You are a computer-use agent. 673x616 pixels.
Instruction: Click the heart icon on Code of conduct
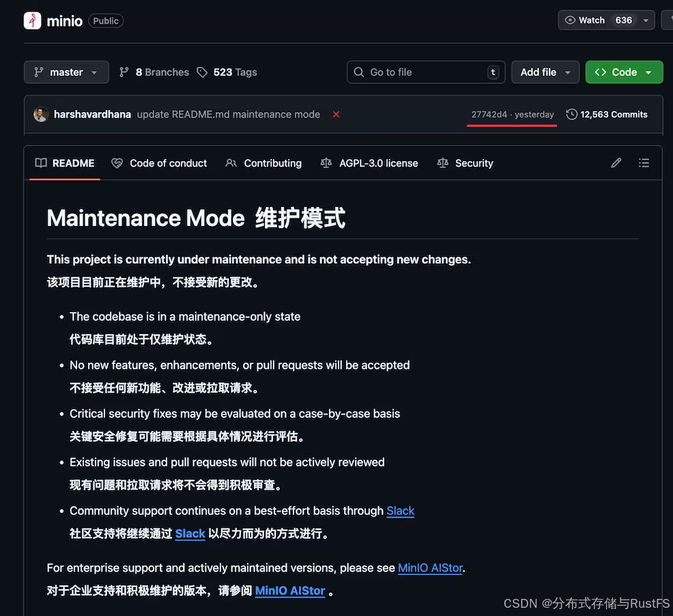pos(117,163)
